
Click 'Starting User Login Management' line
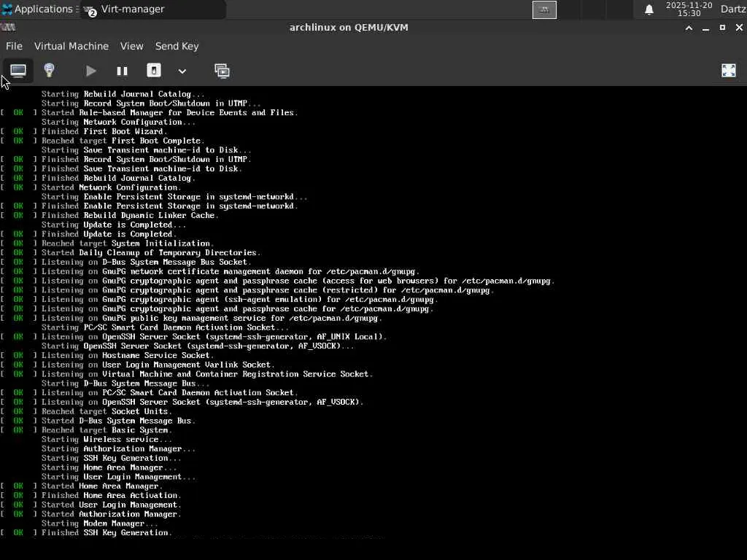point(118,477)
